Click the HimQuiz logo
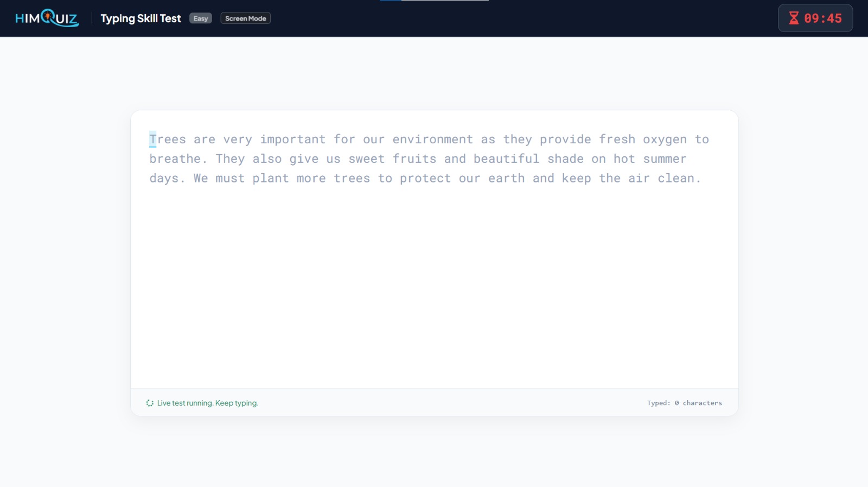This screenshot has height=487, width=868. tap(47, 18)
